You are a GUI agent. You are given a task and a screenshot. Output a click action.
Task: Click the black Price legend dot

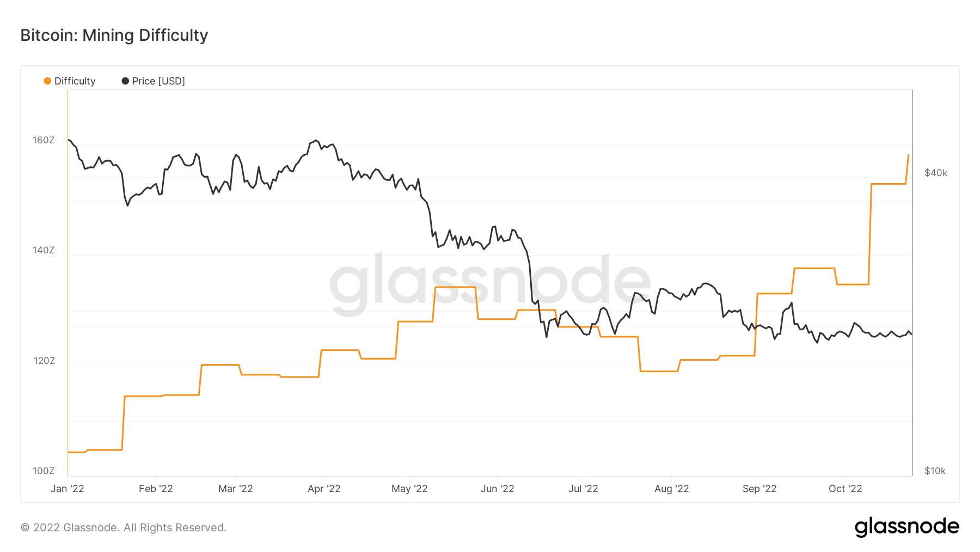tap(125, 81)
